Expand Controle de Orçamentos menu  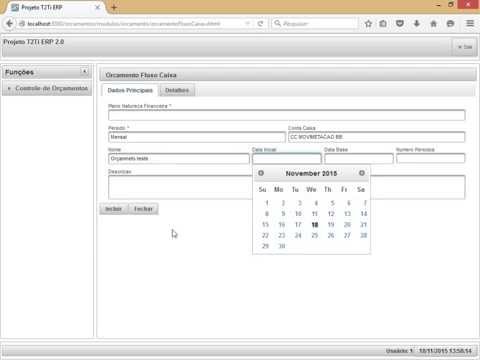click(x=47, y=88)
